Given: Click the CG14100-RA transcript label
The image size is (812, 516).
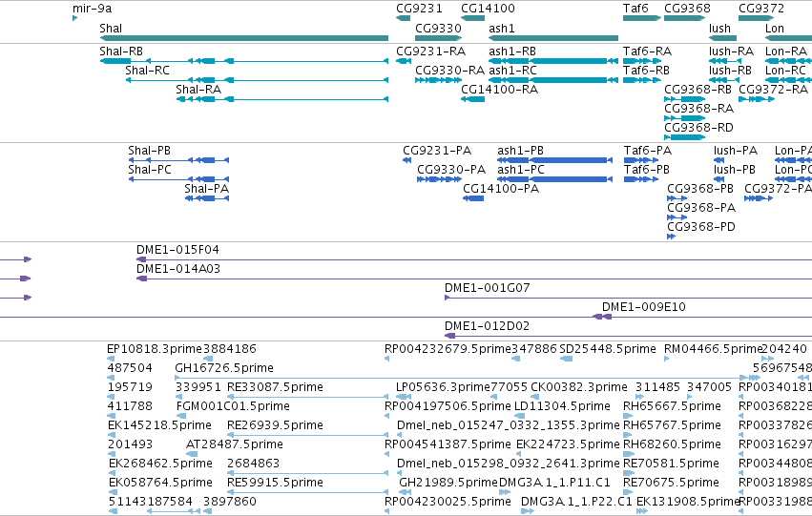Looking at the screenshot, I should pos(500,90).
